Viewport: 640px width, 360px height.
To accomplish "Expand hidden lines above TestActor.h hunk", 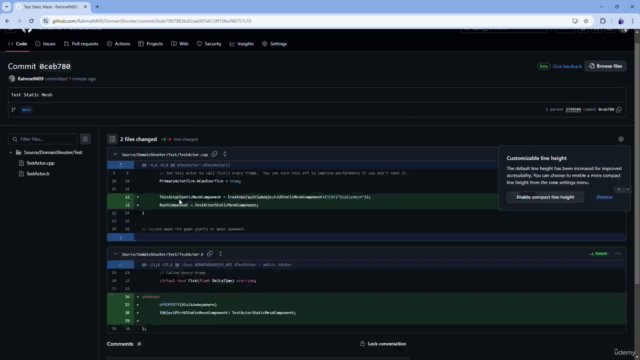I will (120, 264).
